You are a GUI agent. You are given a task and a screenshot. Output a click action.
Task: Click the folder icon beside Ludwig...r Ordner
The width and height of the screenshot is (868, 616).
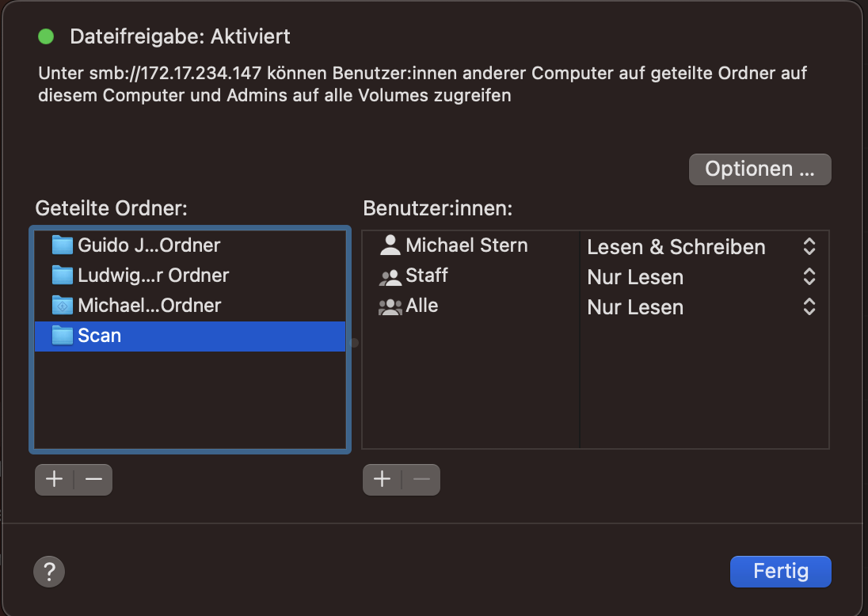(x=62, y=276)
